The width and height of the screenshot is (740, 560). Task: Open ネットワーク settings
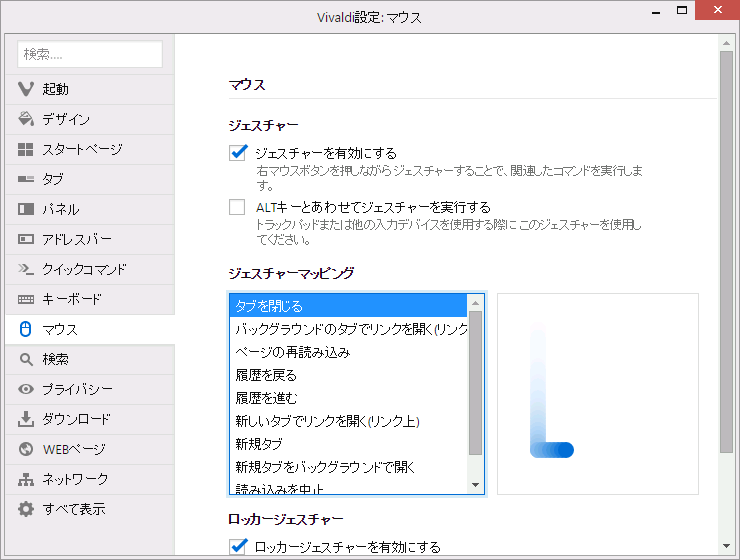[90, 479]
